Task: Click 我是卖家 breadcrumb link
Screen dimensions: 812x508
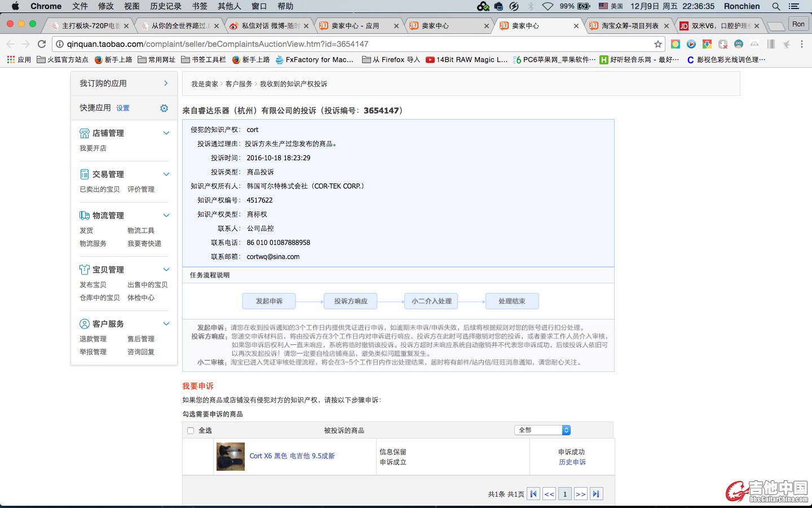Action: point(205,84)
